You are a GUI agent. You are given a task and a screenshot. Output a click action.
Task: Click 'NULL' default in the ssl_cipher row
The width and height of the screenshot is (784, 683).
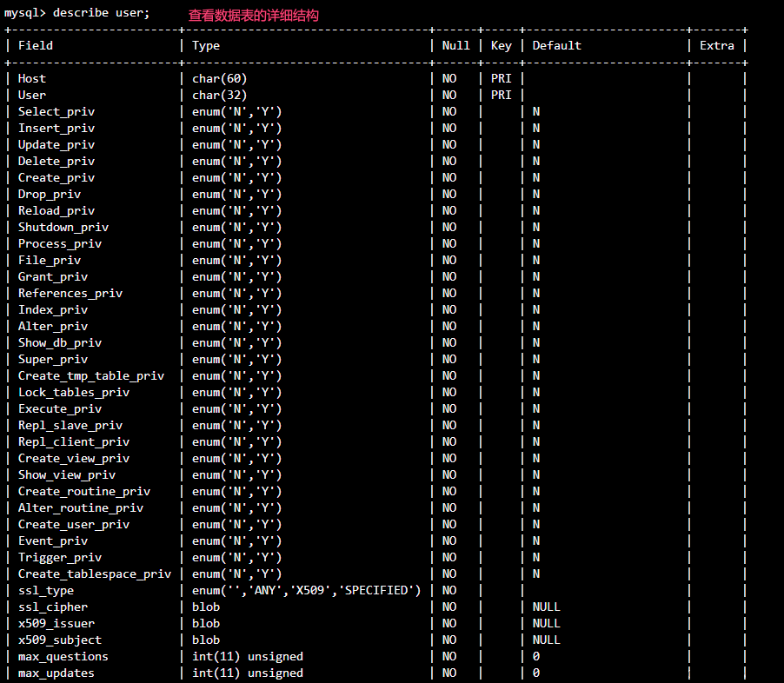tap(547, 607)
